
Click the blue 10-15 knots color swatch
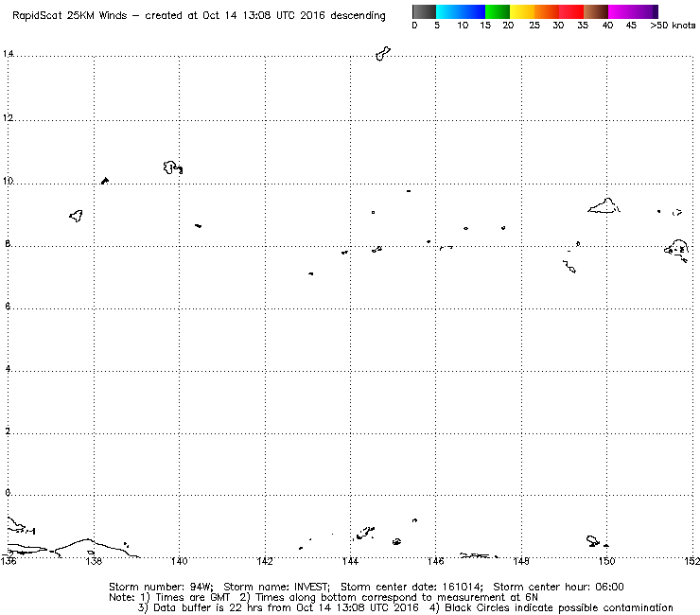pos(473,11)
